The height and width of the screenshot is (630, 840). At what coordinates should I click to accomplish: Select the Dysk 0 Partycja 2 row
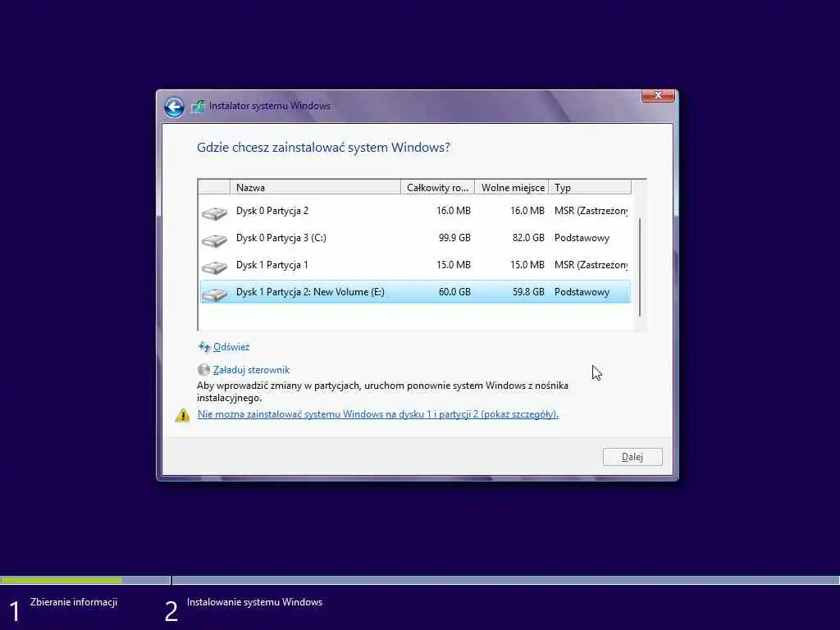click(415, 211)
